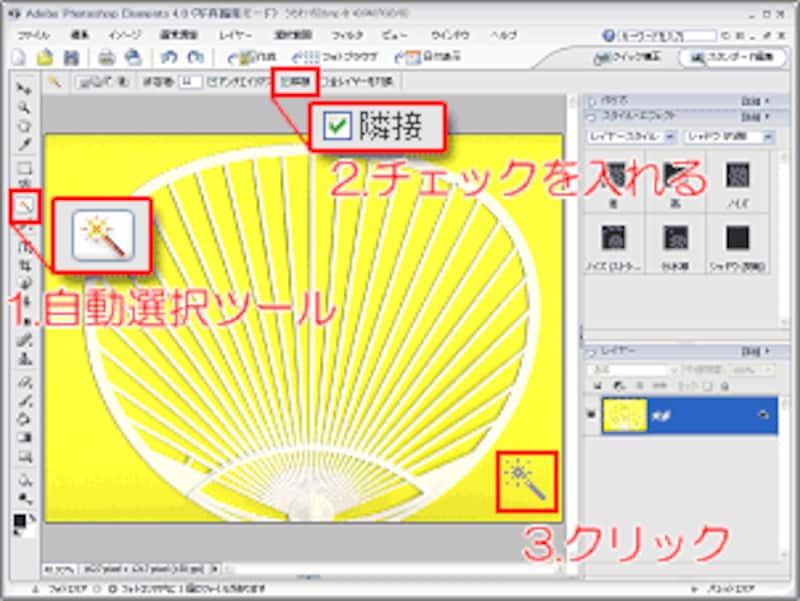Toggle the Anti-alias checkbox in options bar
Screen dimensions: 800x601
210,82
